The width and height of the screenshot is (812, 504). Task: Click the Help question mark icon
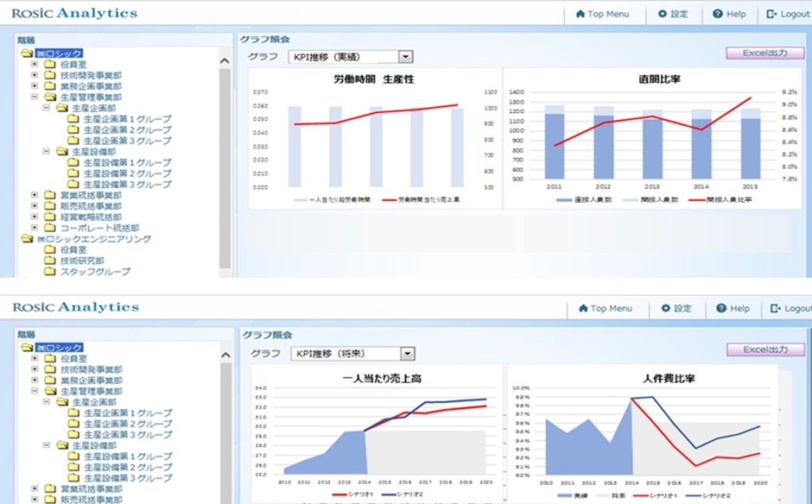718,14
